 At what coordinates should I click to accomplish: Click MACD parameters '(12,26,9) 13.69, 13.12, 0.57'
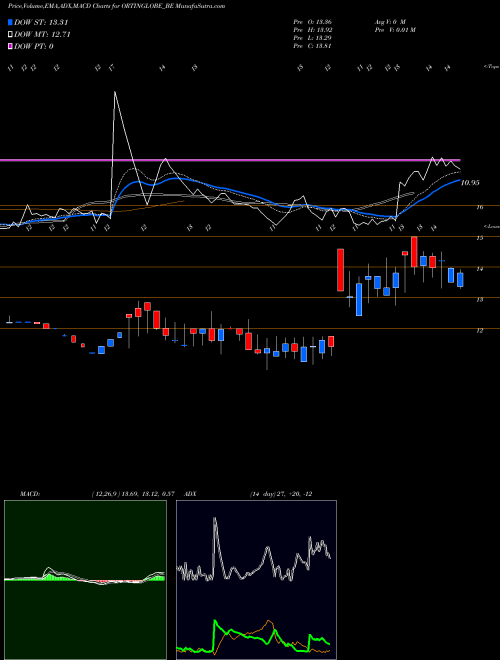[x=133, y=494]
